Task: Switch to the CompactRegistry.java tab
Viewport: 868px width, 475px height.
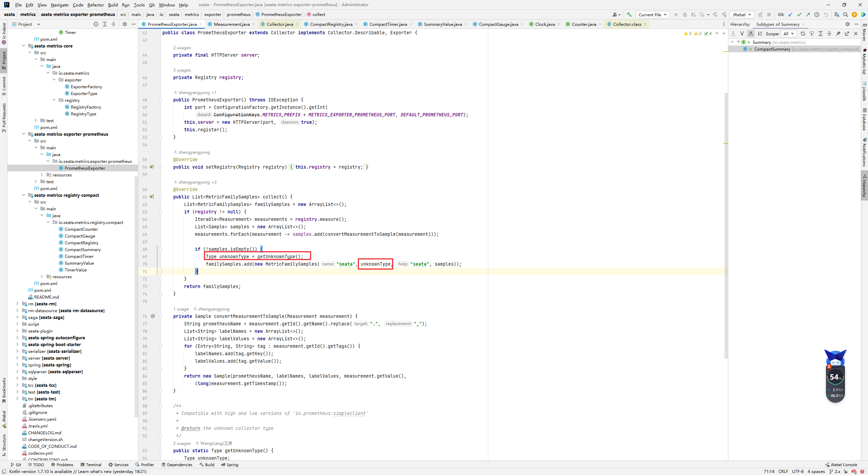Action: pyautogui.click(x=331, y=24)
